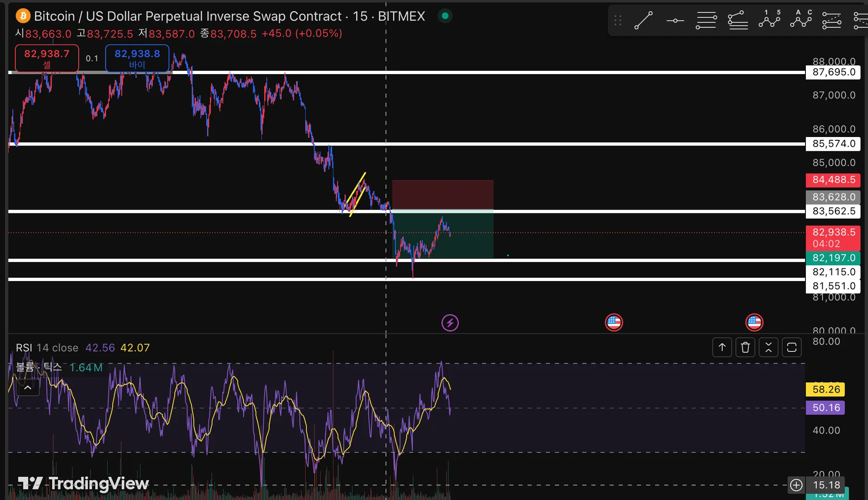
Task: Select the Trend Line drawing tool
Action: click(x=643, y=20)
